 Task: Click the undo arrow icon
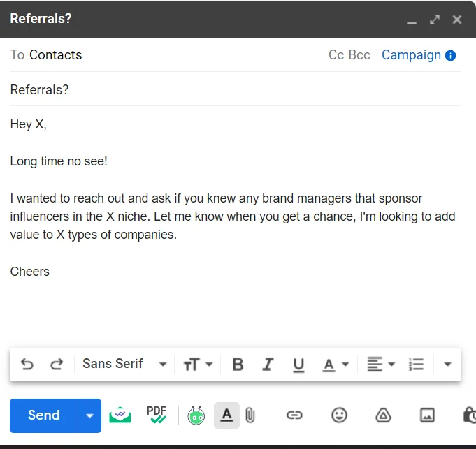click(27, 364)
